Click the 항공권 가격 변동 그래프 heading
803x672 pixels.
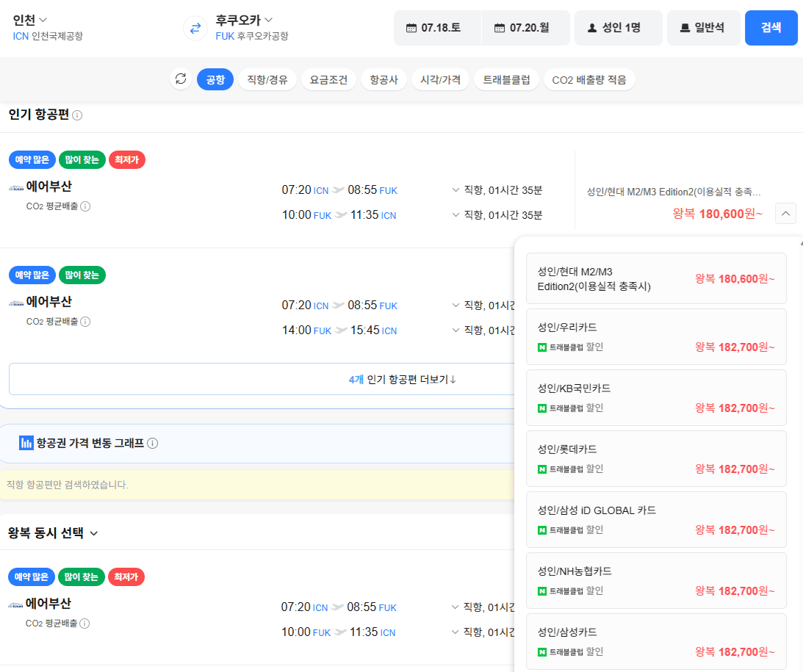pos(90,443)
